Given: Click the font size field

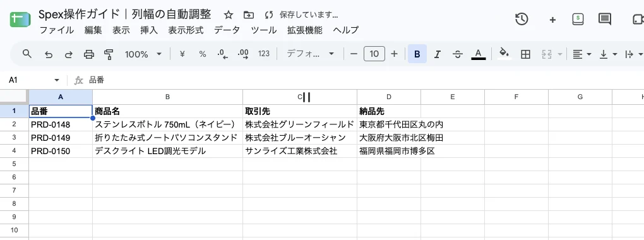Looking at the screenshot, I should coord(374,54).
